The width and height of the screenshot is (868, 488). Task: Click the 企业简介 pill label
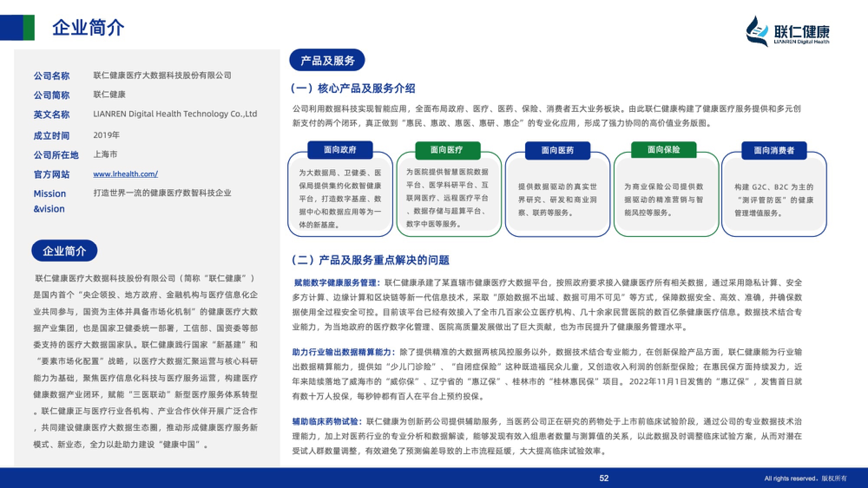(64, 251)
